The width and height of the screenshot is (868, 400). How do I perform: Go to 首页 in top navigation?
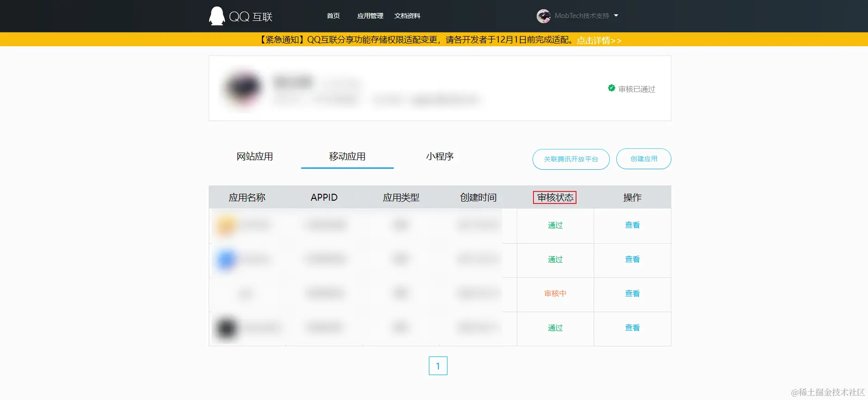point(333,16)
